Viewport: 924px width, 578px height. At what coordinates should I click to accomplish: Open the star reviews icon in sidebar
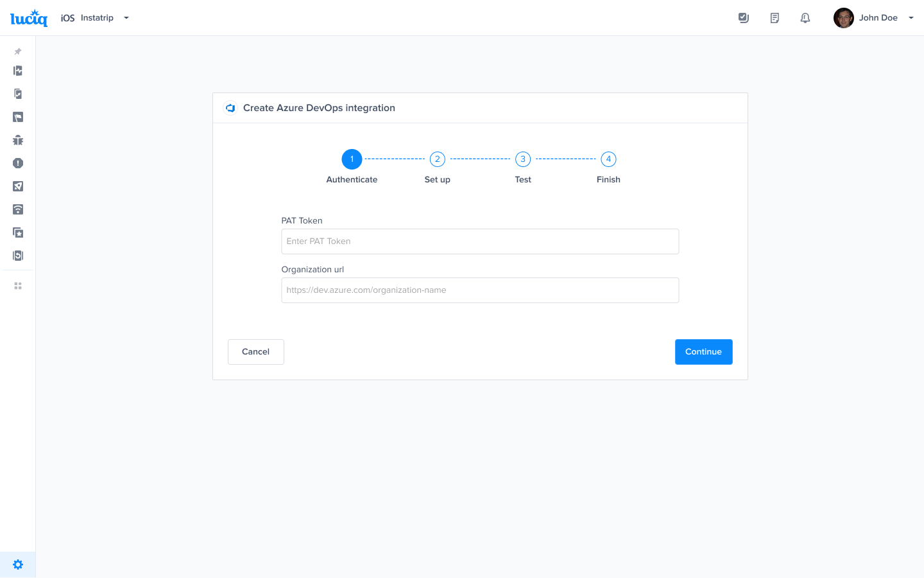pos(18,232)
